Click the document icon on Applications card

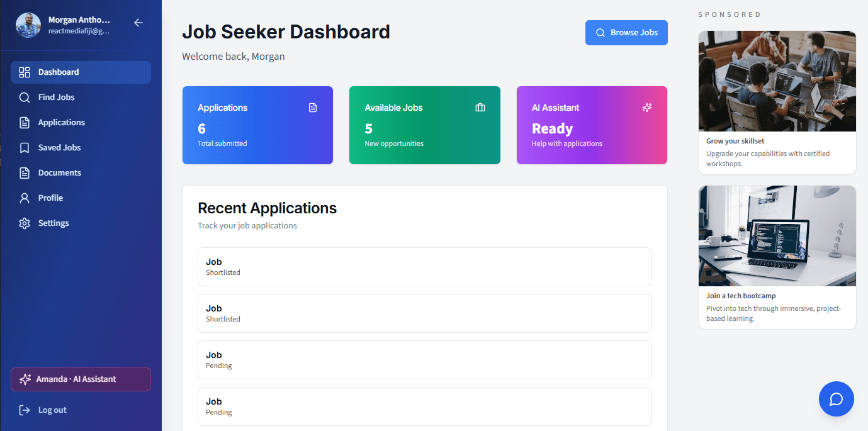313,107
